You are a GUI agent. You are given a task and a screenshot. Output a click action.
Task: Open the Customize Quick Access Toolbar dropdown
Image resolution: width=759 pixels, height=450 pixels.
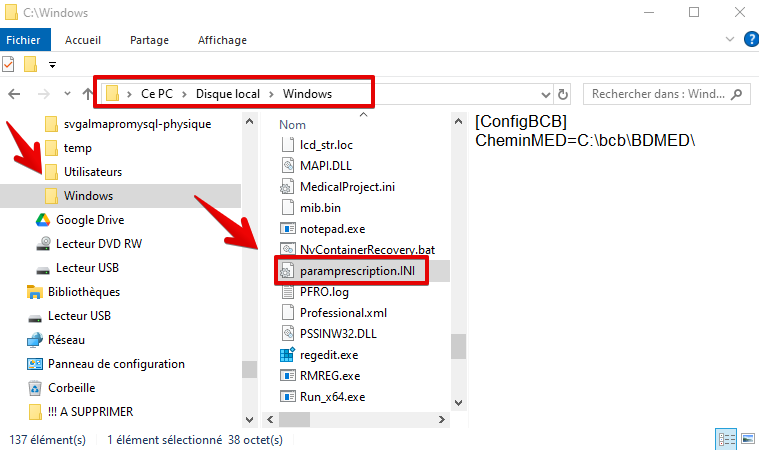point(52,64)
